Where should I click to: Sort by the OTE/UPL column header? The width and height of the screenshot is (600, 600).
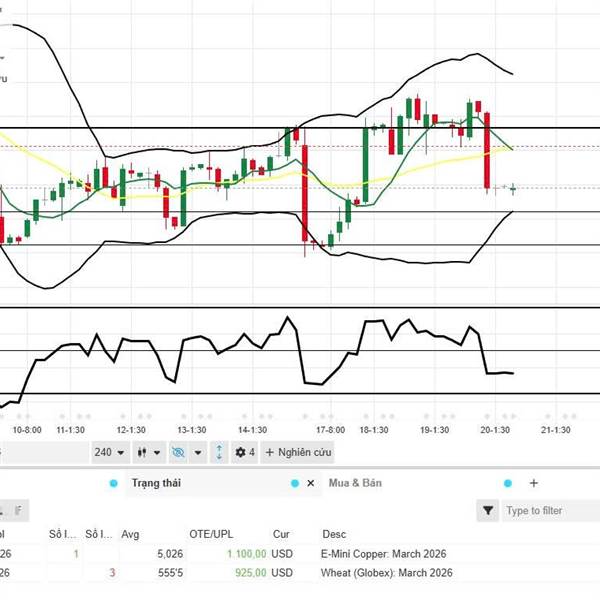211,534
